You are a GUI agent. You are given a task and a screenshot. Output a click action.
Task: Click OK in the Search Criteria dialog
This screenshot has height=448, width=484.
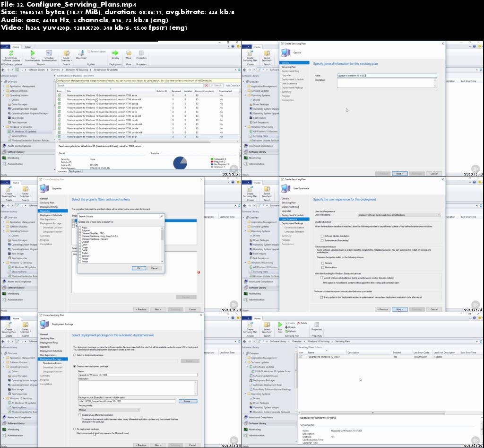click(139, 268)
